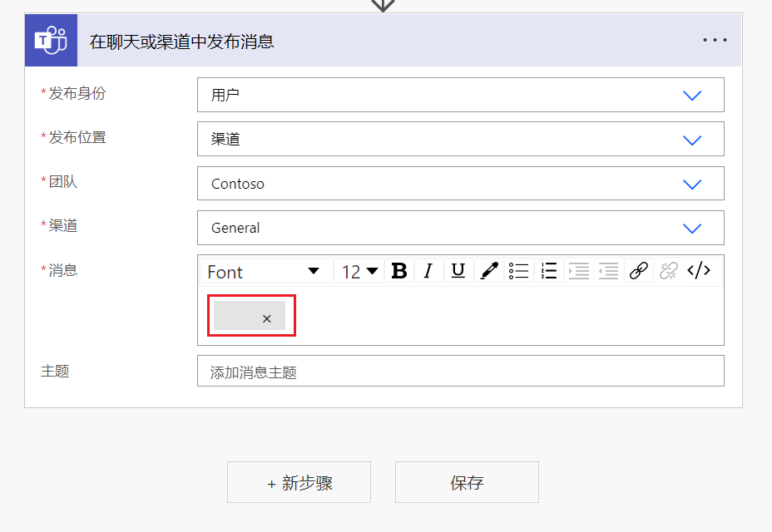Click the 保存 button
The width and height of the screenshot is (772, 532).
click(467, 482)
